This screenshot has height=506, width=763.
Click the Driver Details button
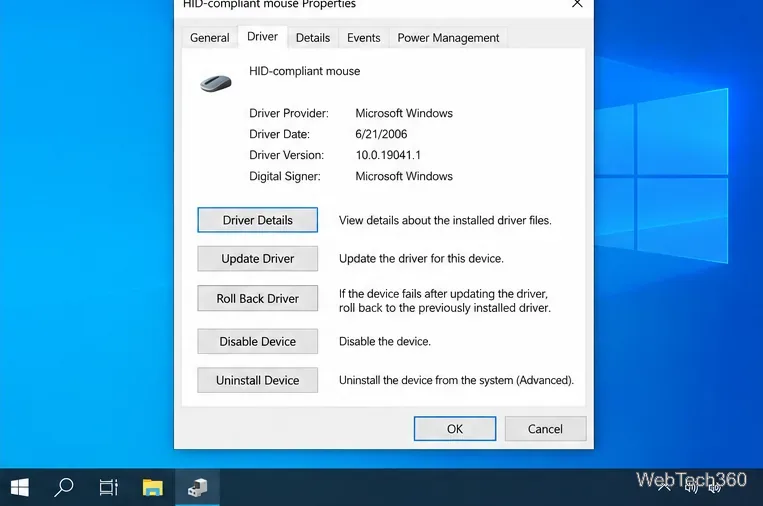pos(257,220)
